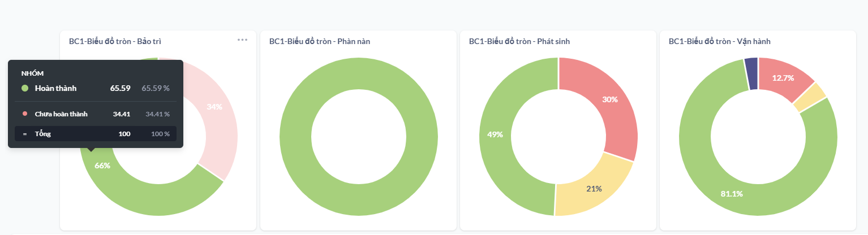Select the green 49% slice in Phát sinh chart
Screen dimensions: 868x235
click(498, 136)
